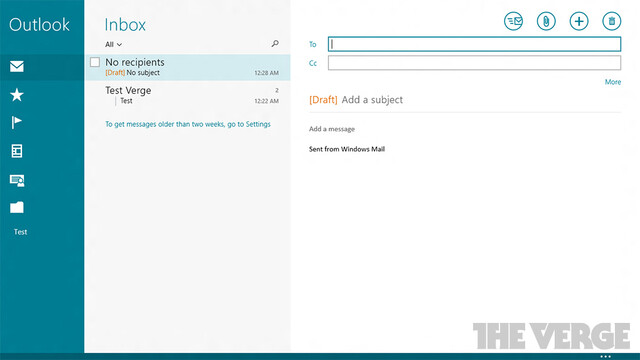Click the Delete trash icon
This screenshot has height=360, width=640.
[611, 21]
